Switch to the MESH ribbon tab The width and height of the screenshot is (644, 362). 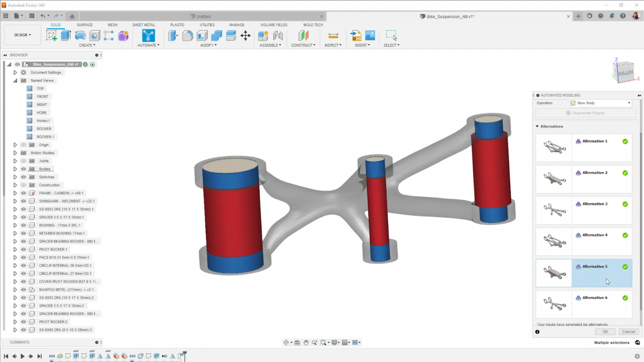[112, 25]
